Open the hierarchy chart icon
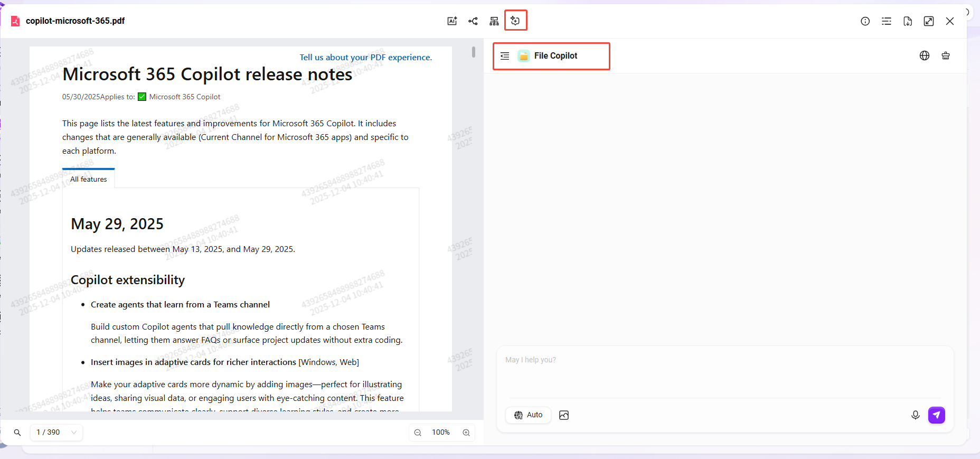 (x=494, y=21)
